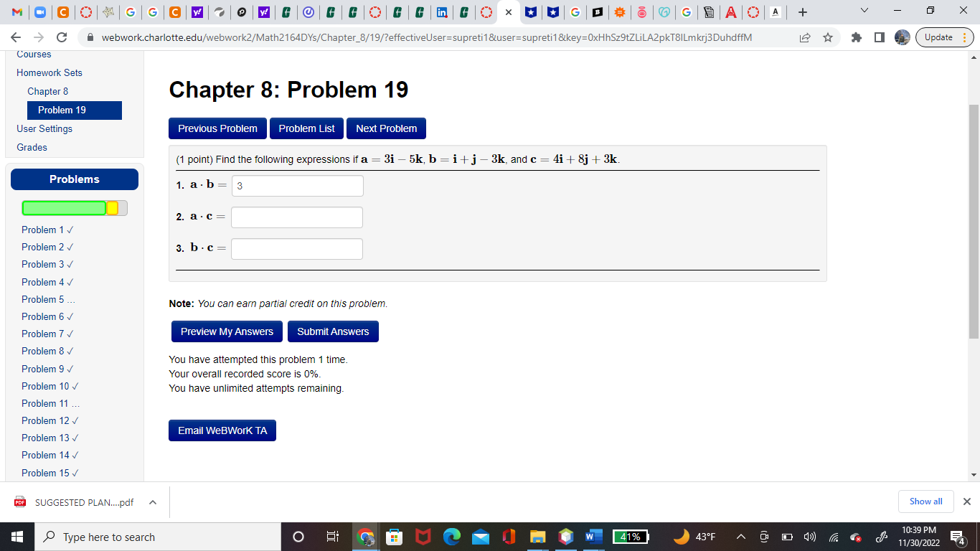Show hidden system tray icons
The image size is (980, 551).
742,537
